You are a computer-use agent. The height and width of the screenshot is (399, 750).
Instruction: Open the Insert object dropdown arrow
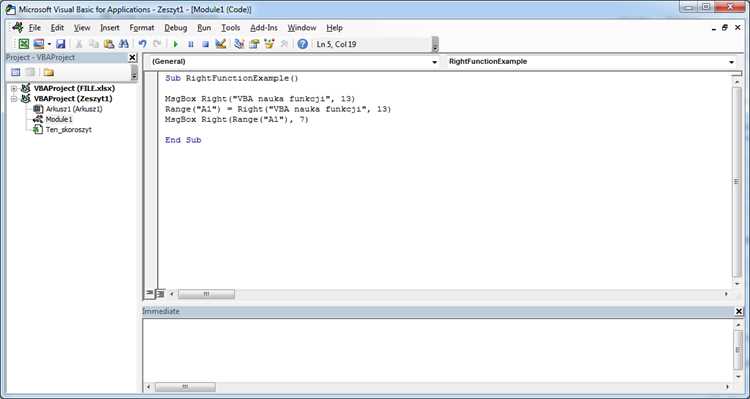tap(49, 44)
